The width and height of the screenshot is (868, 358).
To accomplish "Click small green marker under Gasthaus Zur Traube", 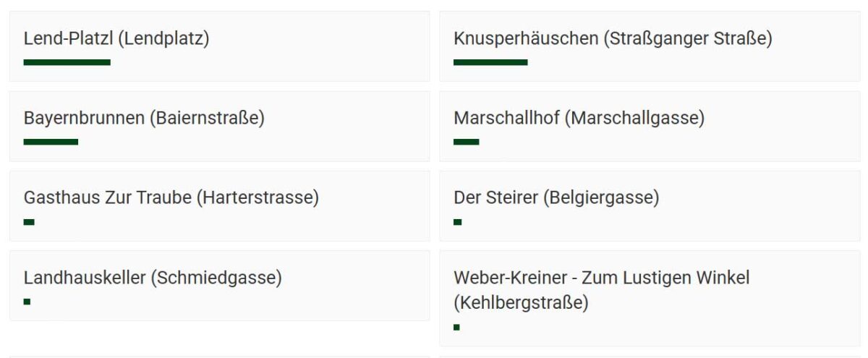I will click(x=29, y=221).
